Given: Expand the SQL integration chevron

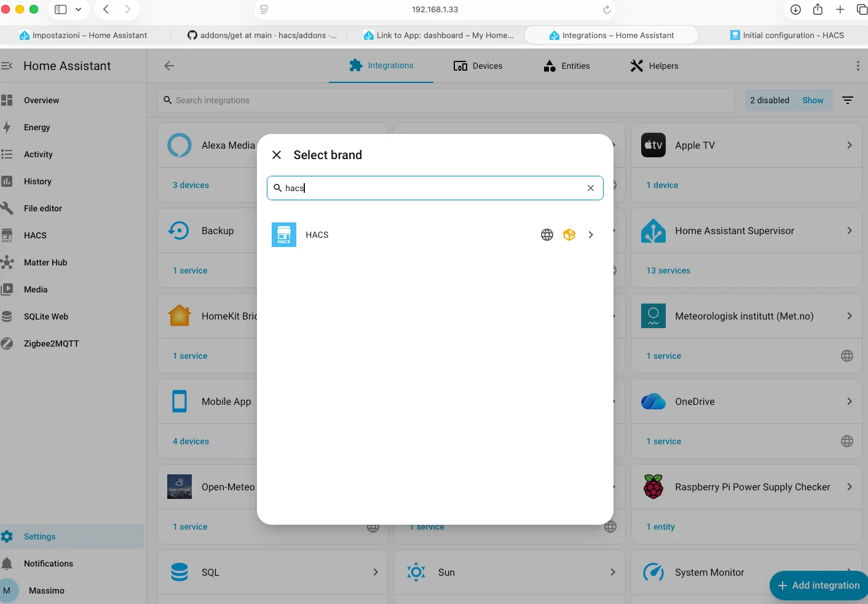Looking at the screenshot, I should [376, 572].
